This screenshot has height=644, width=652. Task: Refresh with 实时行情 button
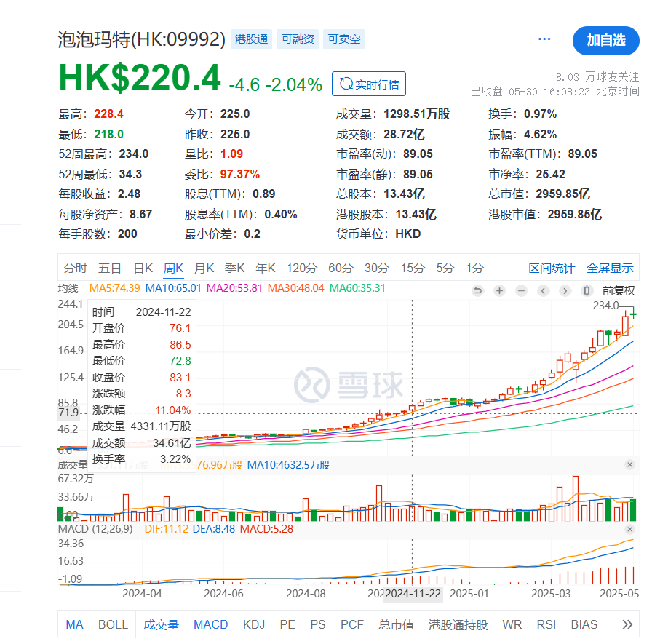coord(369,84)
